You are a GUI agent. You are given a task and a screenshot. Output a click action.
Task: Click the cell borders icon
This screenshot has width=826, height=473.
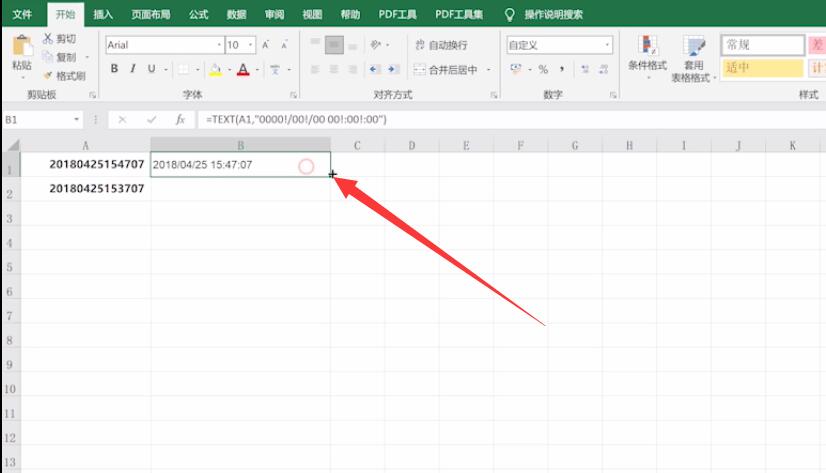[x=183, y=69]
